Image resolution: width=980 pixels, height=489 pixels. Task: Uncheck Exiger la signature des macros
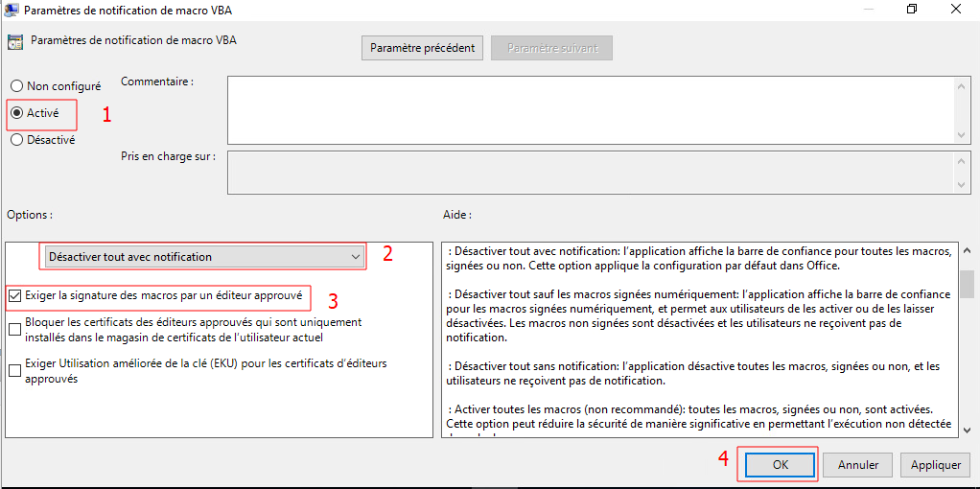[x=15, y=296]
